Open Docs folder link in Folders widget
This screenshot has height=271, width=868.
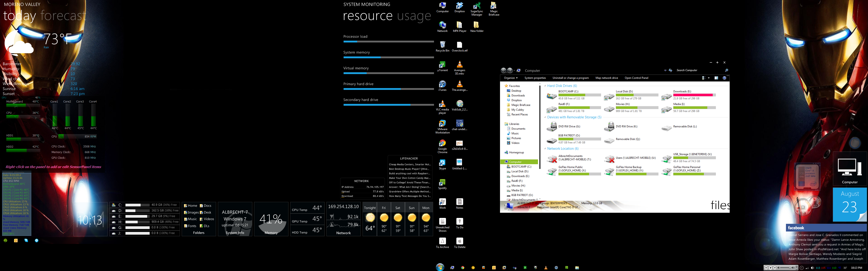[205, 206]
